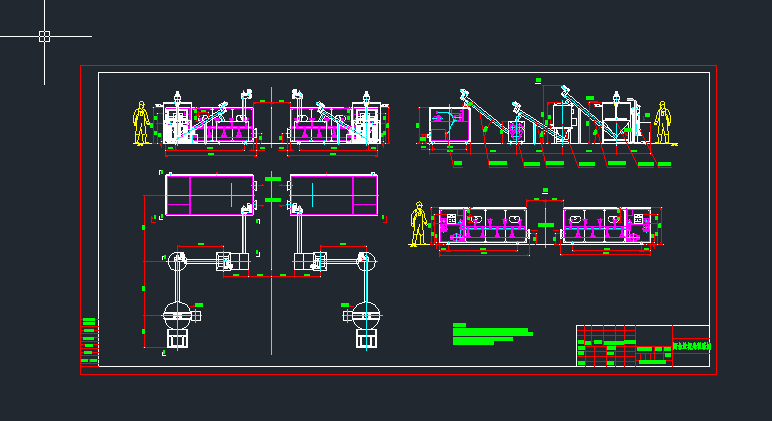The width and height of the screenshot is (772, 421).
Task: Select the right magenta tank rectangle in plan view
Action: click(334, 194)
